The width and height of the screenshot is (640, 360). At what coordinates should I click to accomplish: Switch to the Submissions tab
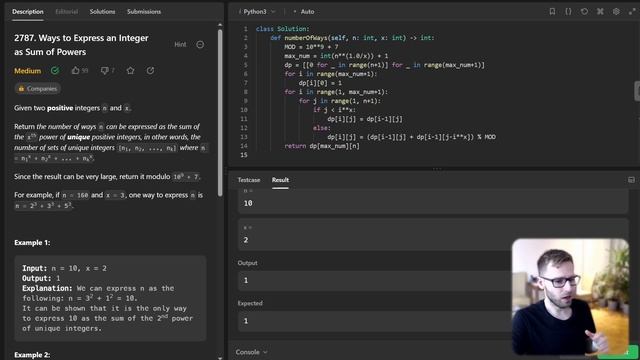pyautogui.click(x=144, y=11)
